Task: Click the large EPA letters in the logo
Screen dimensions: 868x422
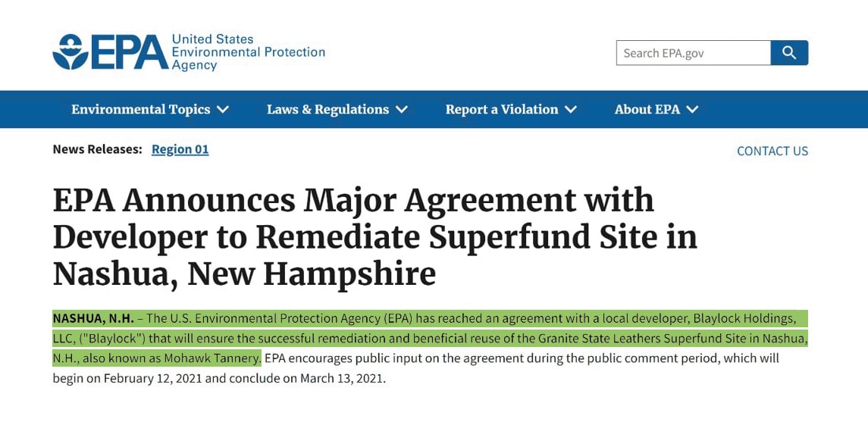Action: [x=130, y=52]
